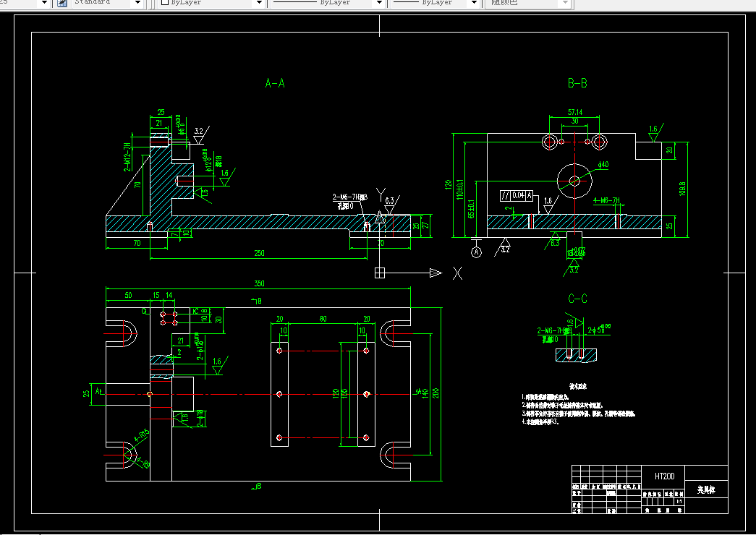Select the 80 dimension between pad strips
Image resolution: width=756 pixels, height=535 pixels.
(323, 319)
